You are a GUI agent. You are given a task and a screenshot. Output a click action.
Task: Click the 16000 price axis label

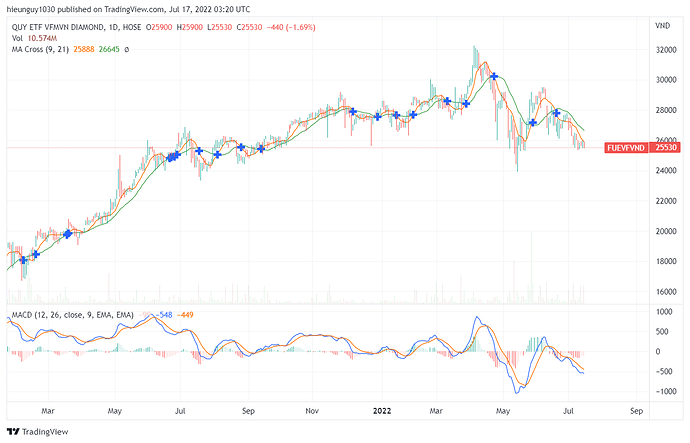click(666, 292)
